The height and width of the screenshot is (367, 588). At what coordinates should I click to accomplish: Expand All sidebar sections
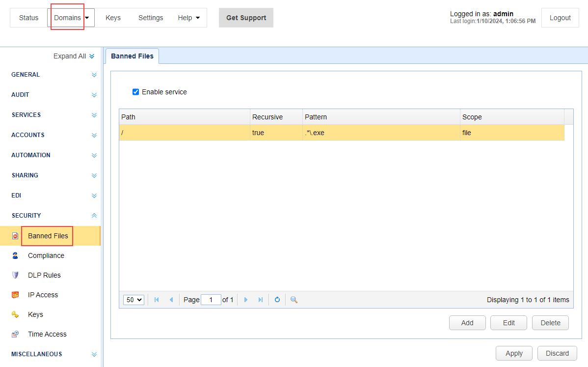click(x=74, y=56)
